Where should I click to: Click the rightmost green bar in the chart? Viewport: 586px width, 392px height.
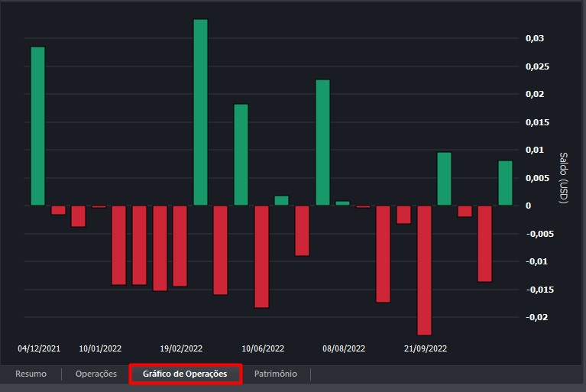pos(505,183)
